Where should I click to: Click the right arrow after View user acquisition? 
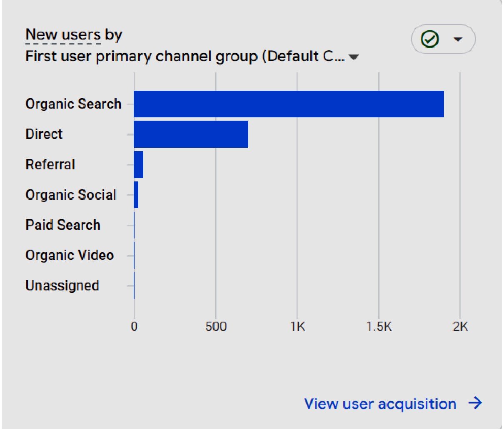[475, 403]
